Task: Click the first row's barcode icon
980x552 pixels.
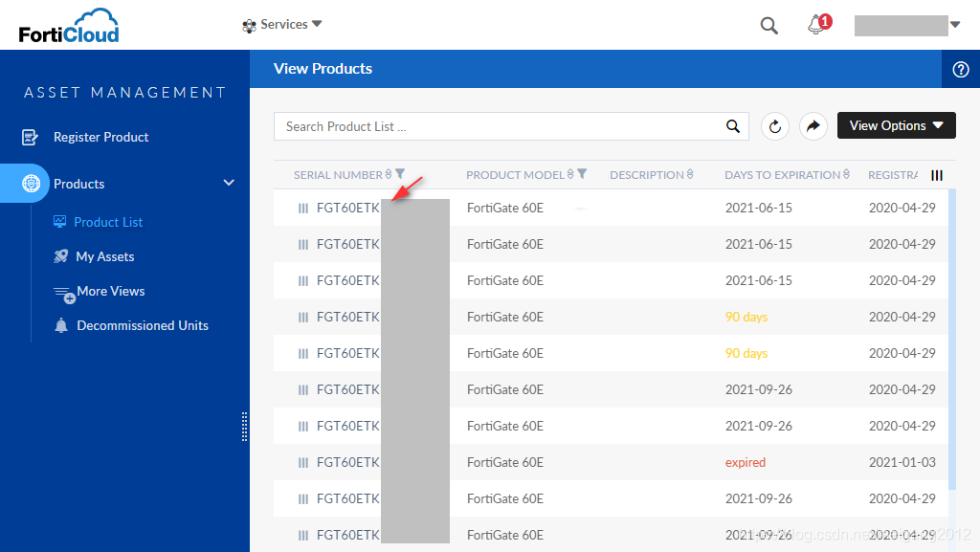Action: 303,208
